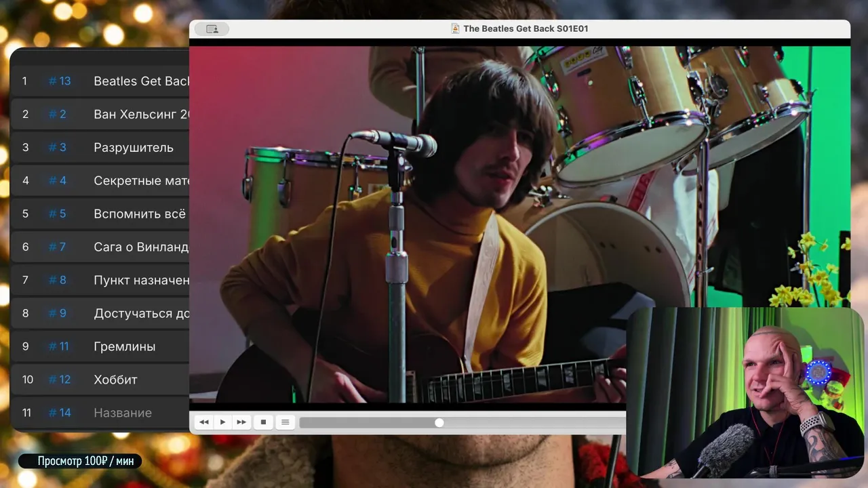Select the 'Beatles Get Back' list row
The image size is (868, 488).
[100, 81]
